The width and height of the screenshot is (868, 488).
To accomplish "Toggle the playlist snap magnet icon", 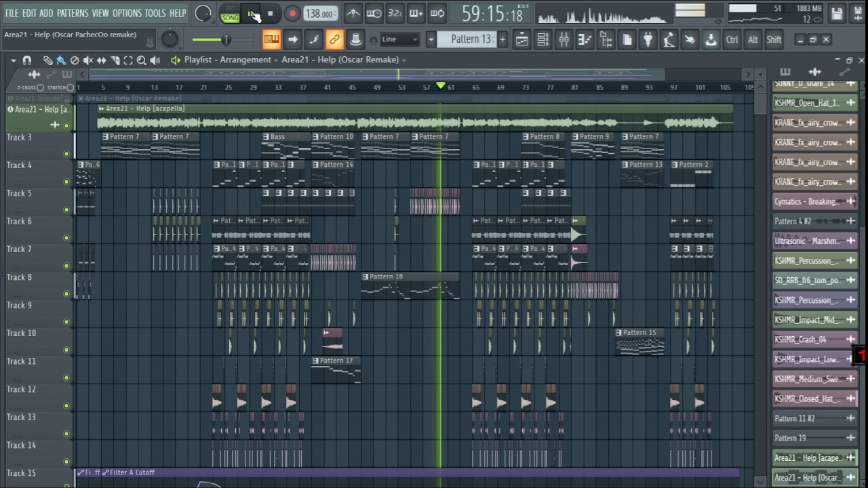I will [26, 60].
